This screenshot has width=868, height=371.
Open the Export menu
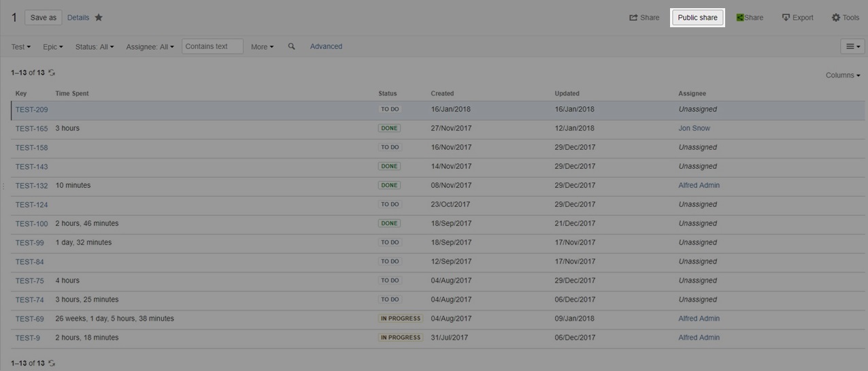tap(797, 18)
